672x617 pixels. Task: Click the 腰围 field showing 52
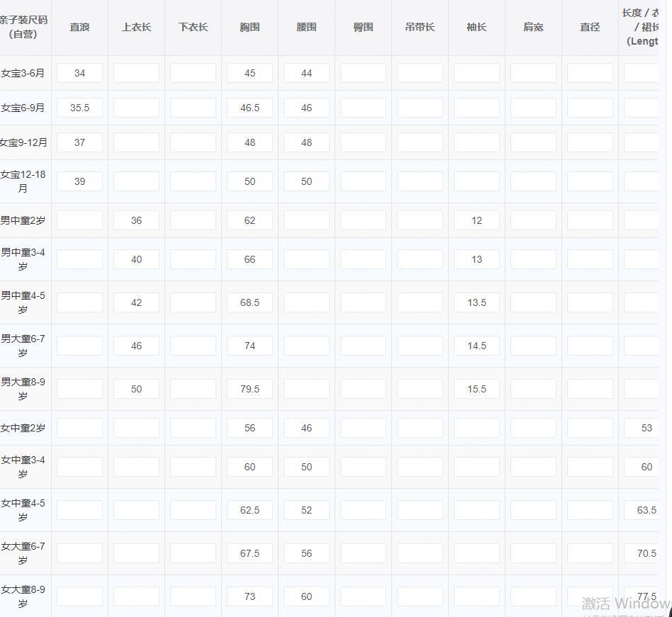click(x=306, y=510)
